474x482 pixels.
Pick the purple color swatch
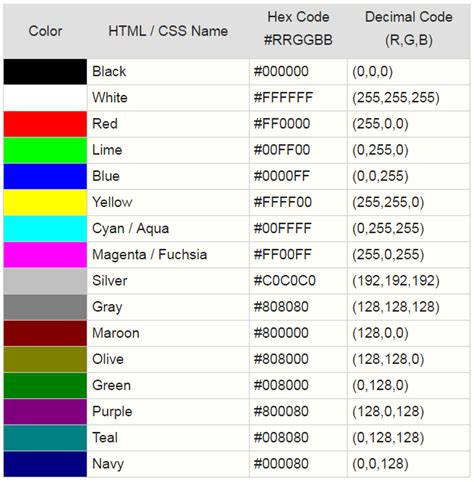[x=45, y=412]
